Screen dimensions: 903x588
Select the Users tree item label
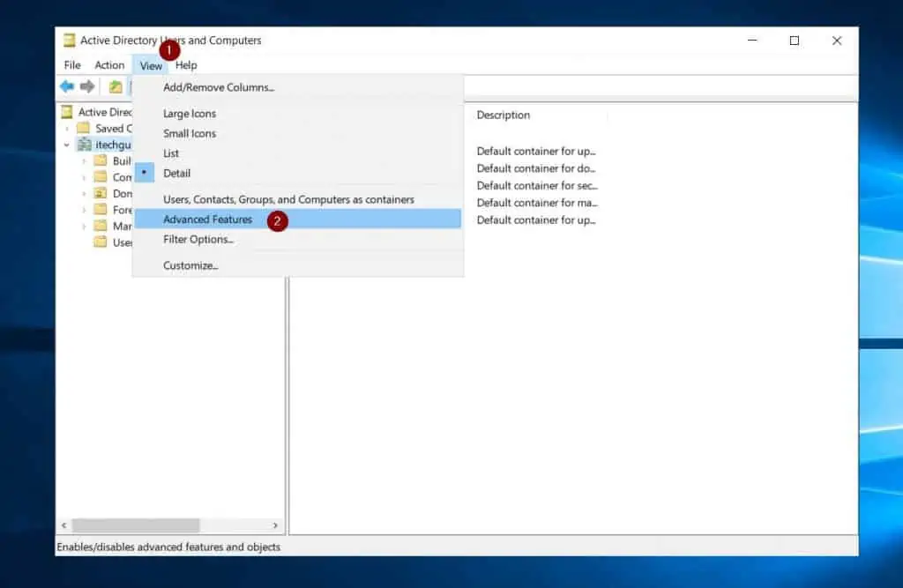pos(122,242)
